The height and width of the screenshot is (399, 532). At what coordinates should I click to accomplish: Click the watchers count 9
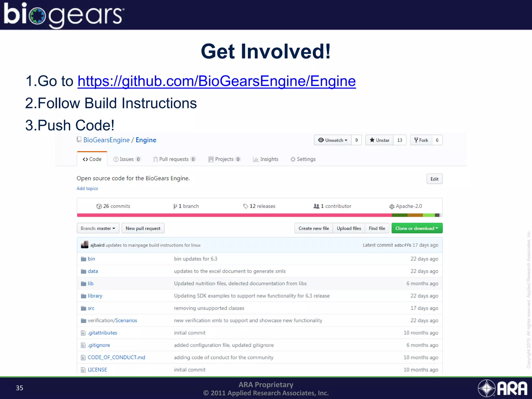click(356, 140)
